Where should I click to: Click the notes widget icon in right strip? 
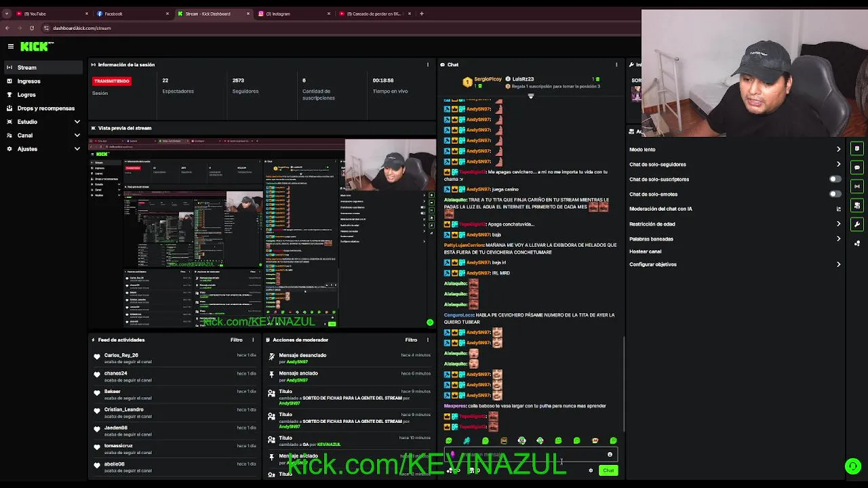857,148
